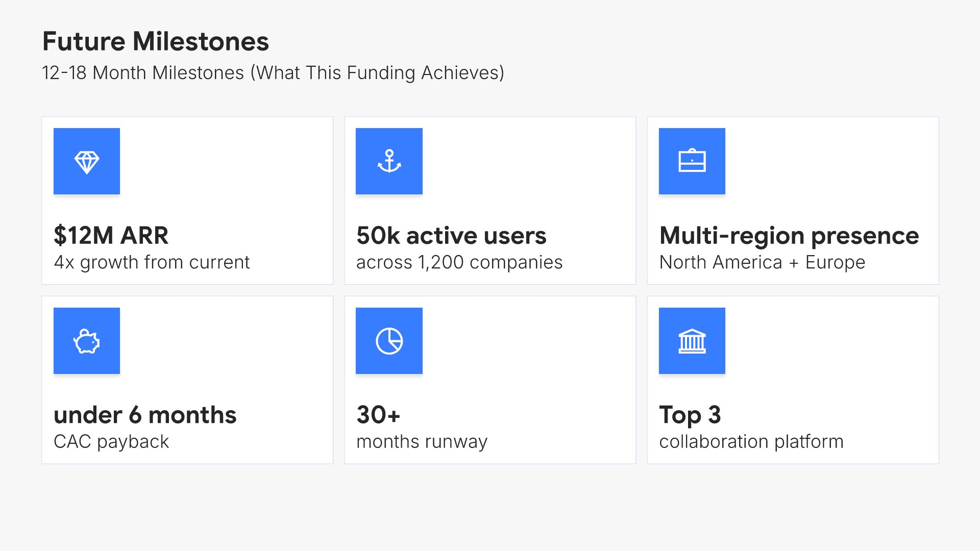This screenshot has width=980, height=551.
Task: Click the piggy bank icon
Action: point(87,341)
